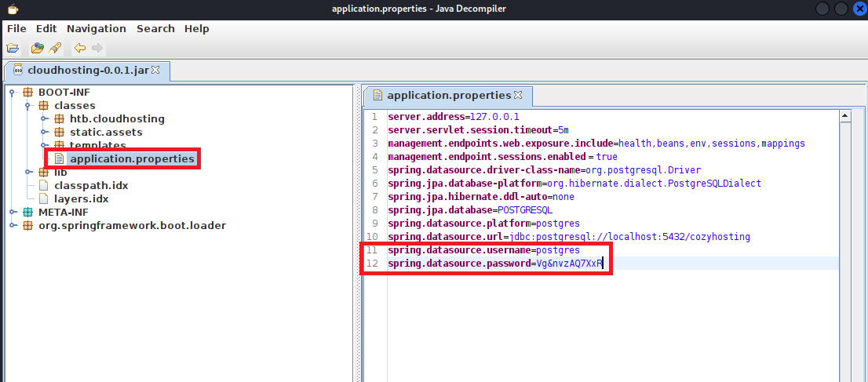
Task: Select the classpath.idx file icon
Action: [x=44, y=186]
